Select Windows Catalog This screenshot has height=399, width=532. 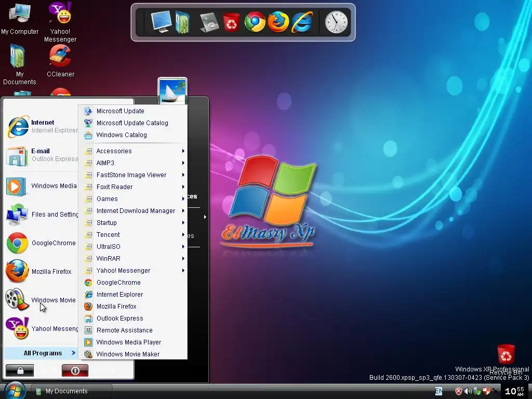pos(133,135)
